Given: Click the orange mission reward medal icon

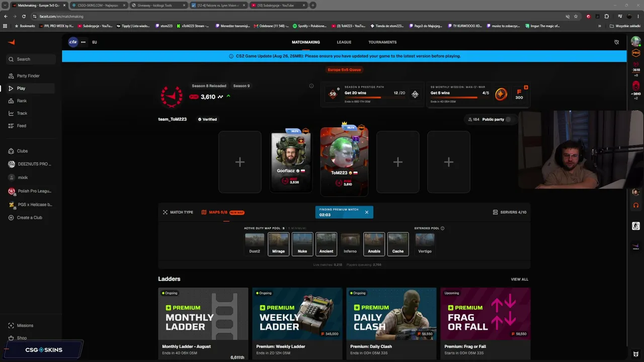Looking at the screenshot, I should [501, 94].
